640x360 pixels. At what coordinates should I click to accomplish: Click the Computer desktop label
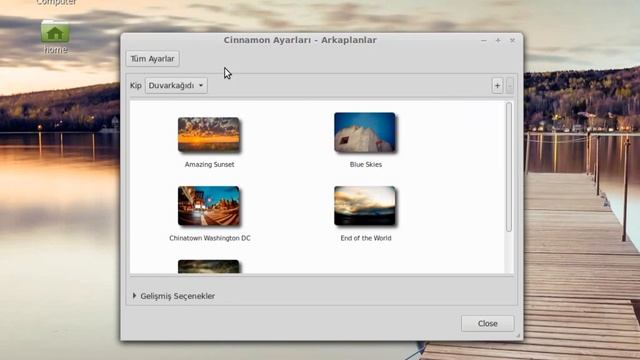pyautogui.click(x=56, y=3)
